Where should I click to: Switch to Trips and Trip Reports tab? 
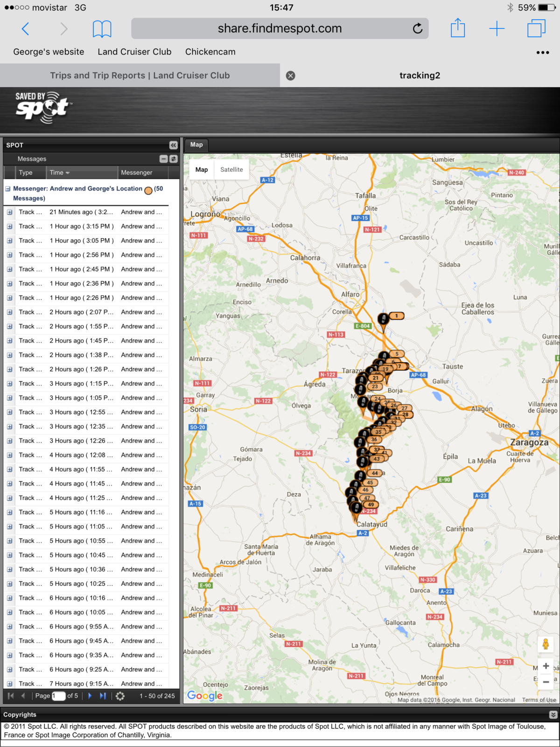click(140, 75)
